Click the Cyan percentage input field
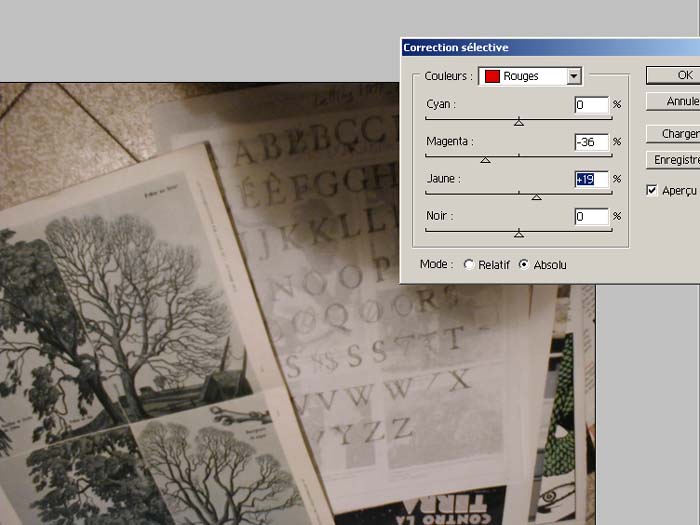The image size is (700, 525). [x=592, y=105]
